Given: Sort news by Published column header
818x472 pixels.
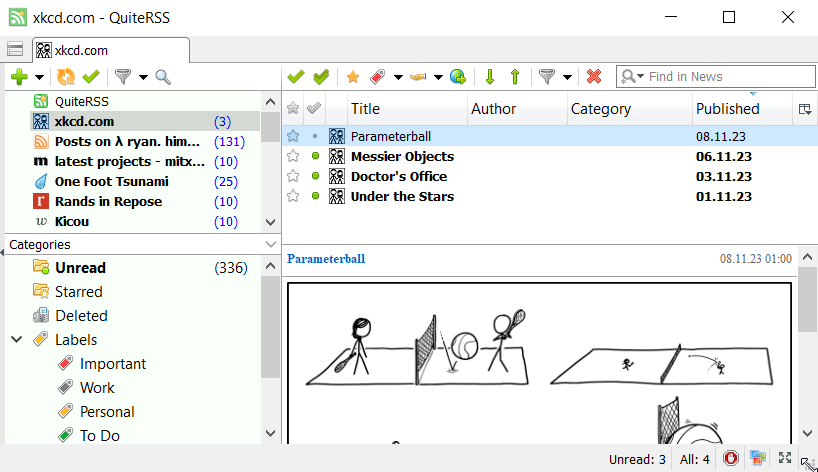Looking at the screenshot, I should [727, 109].
